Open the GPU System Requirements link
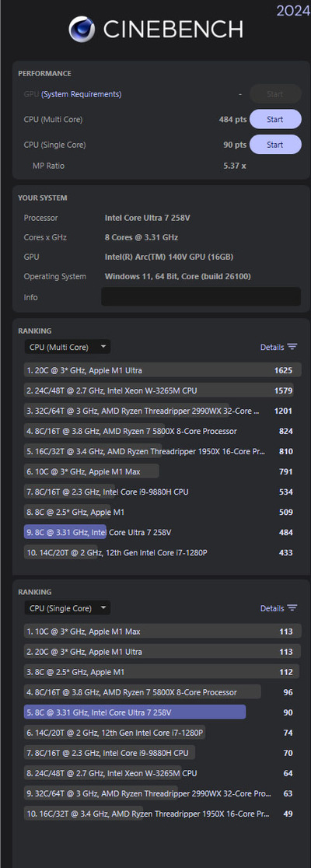The image size is (311, 868). tap(82, 94)
